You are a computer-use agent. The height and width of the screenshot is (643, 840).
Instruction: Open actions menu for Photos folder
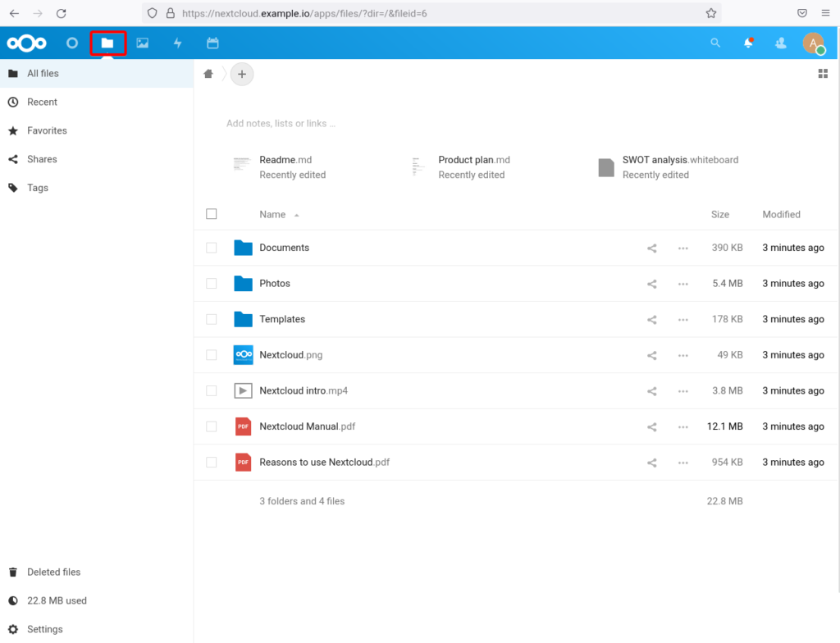click(683, 283)
